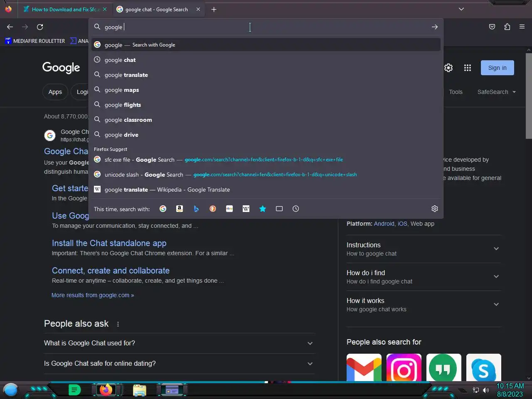
Task: Expand the 'How it works' section
Action: tap(424, 305)
